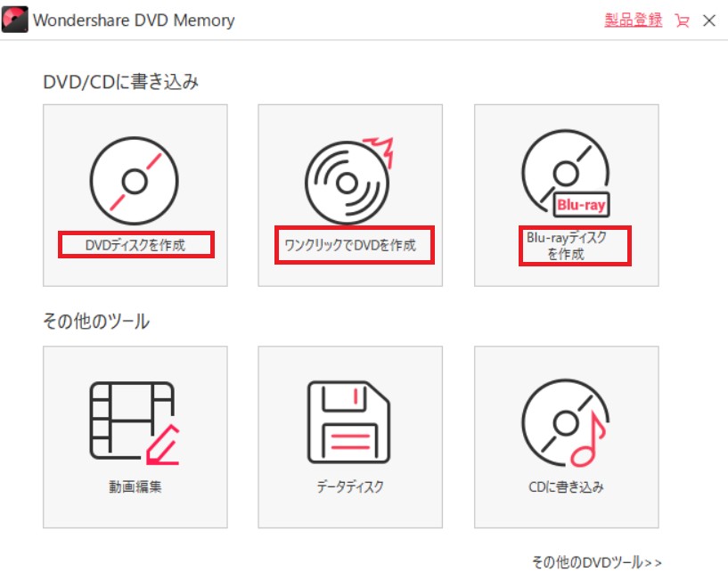Image resolution: width=728 pixels, height=588 pixels.
Task: Open the shopping cart icon
Action: coord(682,20)
